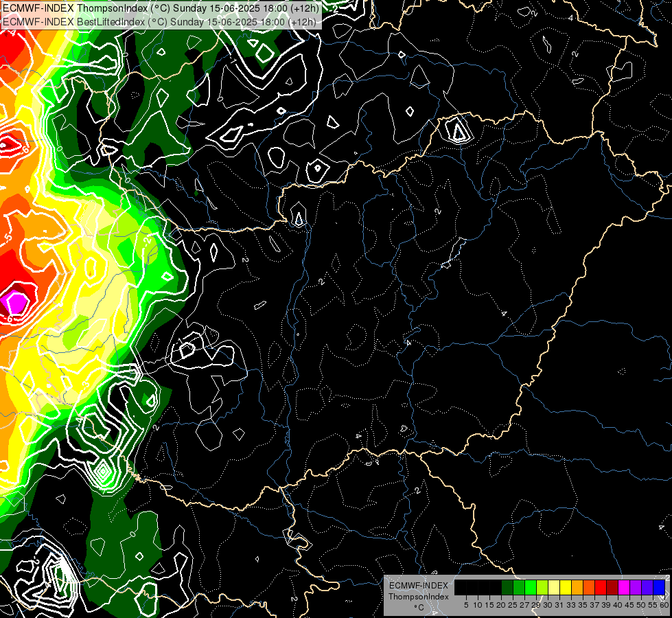Select the purple 45–50 legend swatch
The image size is (672, 618).
click(636, 588)
